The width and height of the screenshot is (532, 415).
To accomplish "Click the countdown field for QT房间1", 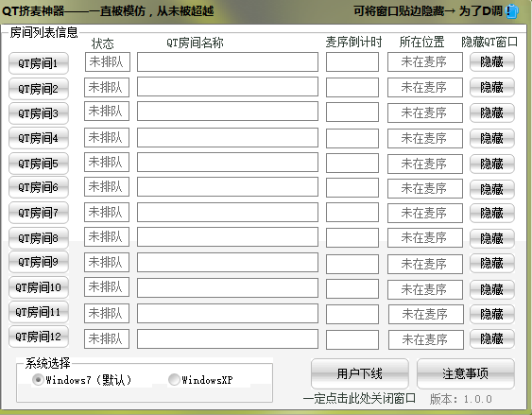I will point(352,61).
